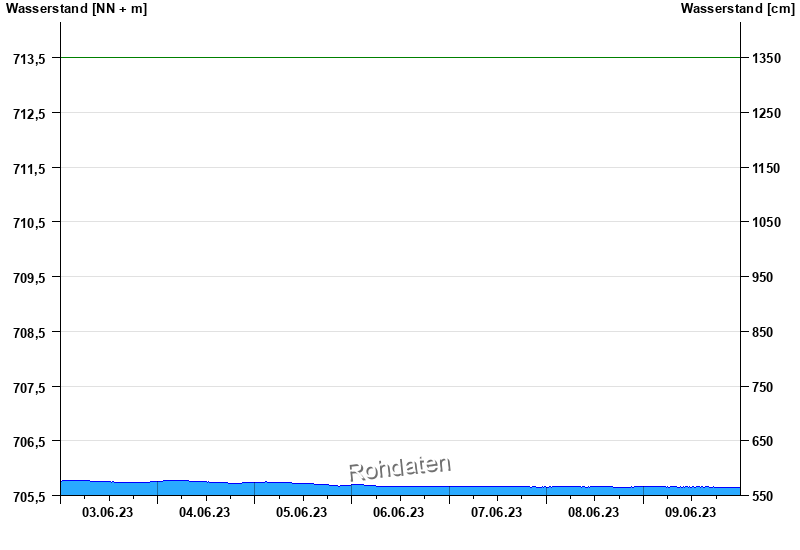Click the 1150 cm right axis value
Image resolution: width=800 pixels, height=550 pixels.
[767, 168]
